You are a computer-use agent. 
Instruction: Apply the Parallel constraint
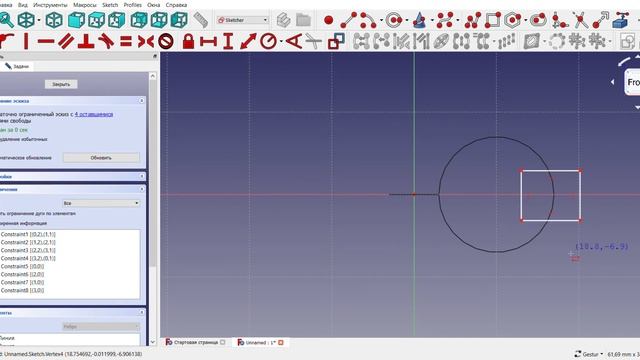tap(66, 41)
